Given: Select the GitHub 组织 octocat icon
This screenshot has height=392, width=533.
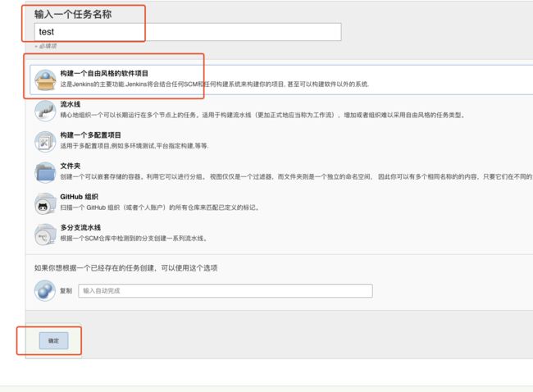Looking at the screenshot, I should click(x=45, y=203).
